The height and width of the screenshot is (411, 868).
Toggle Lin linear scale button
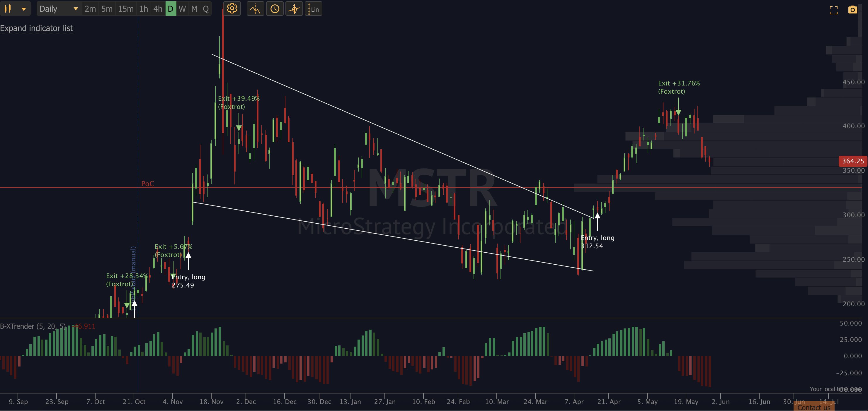pos(313,9)
